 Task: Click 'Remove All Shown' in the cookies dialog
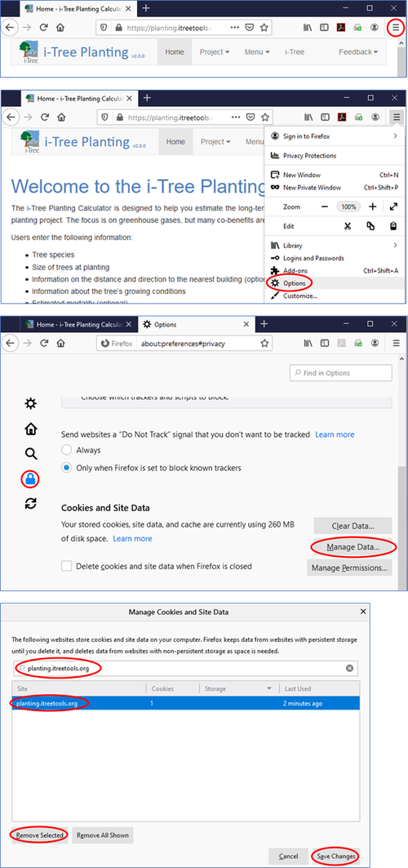[103, 835]
